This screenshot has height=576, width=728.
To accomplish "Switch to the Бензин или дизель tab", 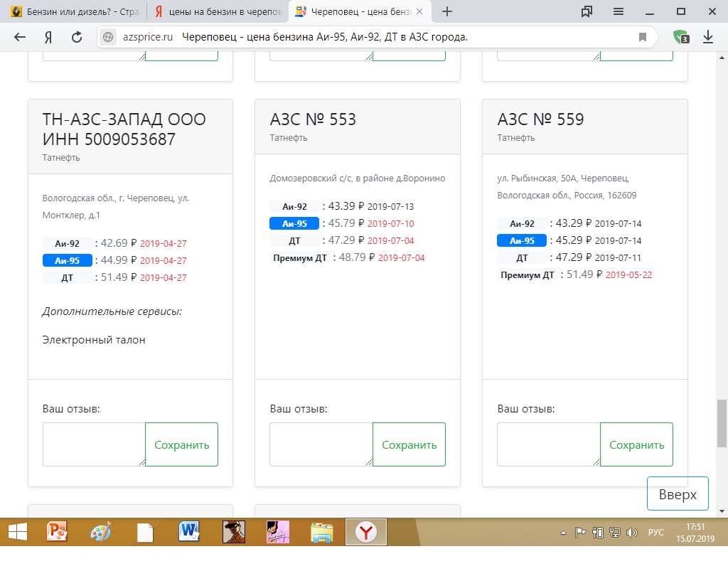I will [x=74, y=11].
